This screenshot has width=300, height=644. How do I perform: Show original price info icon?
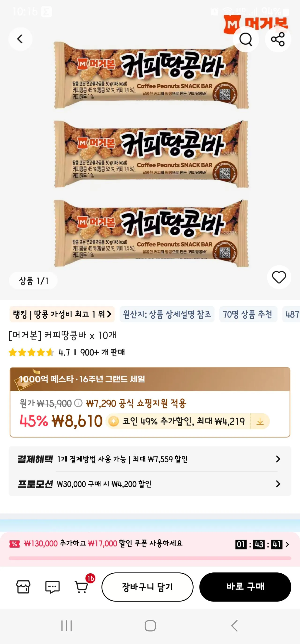78,403
